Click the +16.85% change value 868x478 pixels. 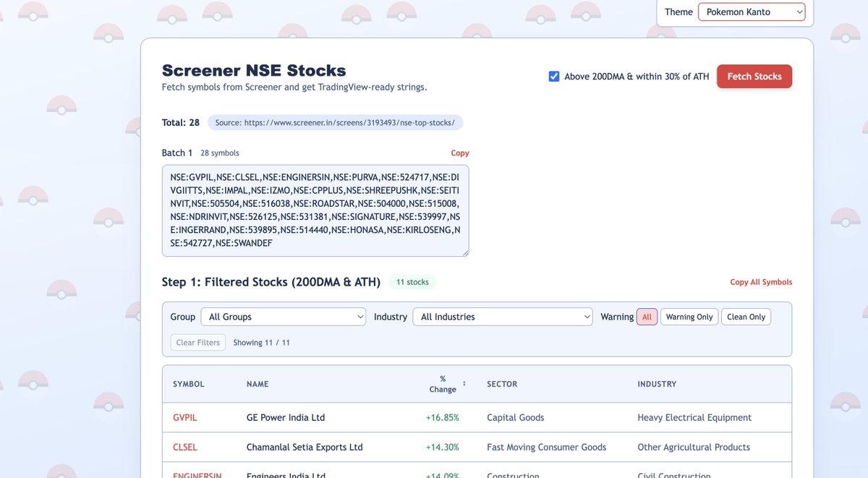point(443,418)
